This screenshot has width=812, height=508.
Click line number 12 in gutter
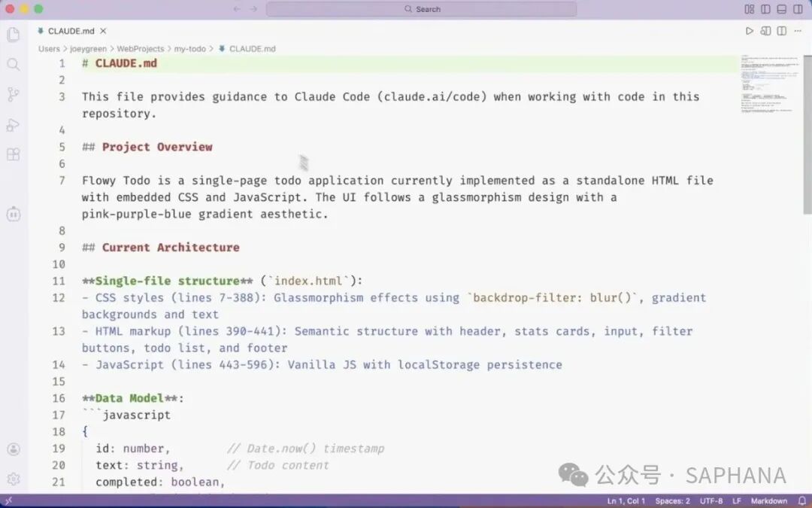(59, 297)
